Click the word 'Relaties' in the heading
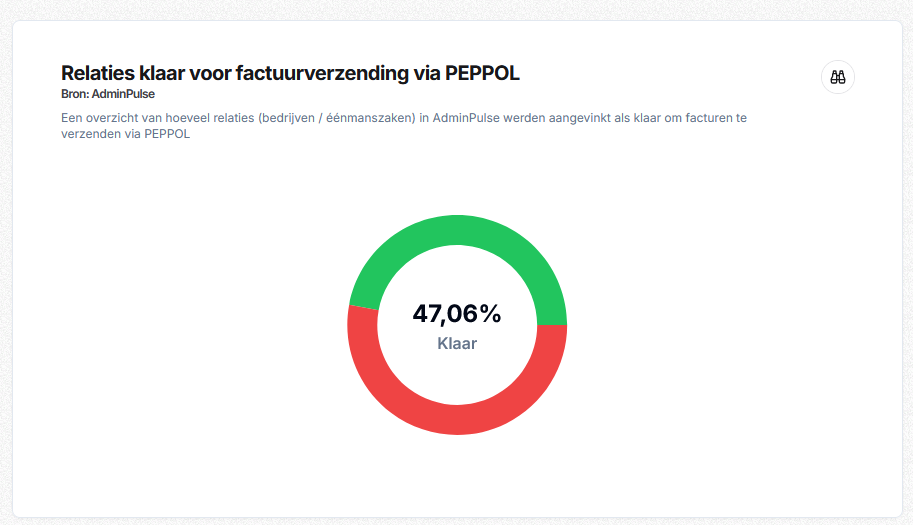The image size is (913, 525). click(95, 73)
